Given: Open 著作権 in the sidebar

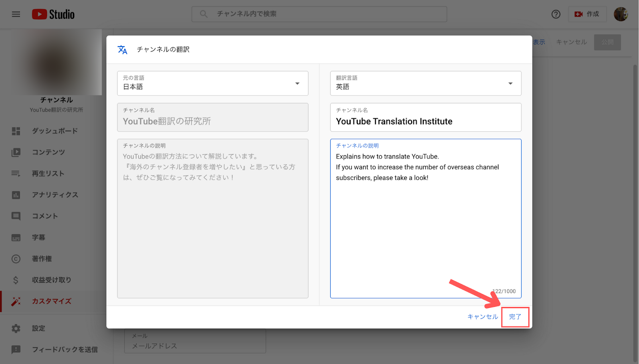Looking at the screenshot, I should [42, 259].
